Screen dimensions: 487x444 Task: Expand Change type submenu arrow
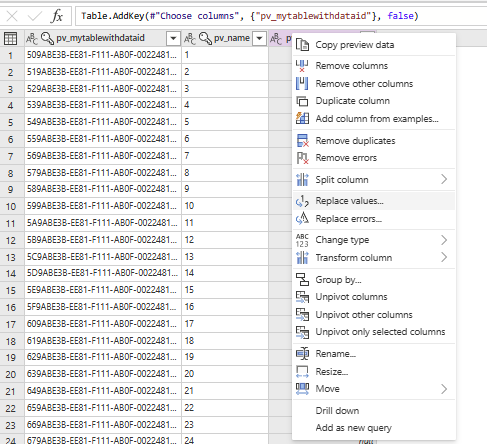tap(444, 240)
